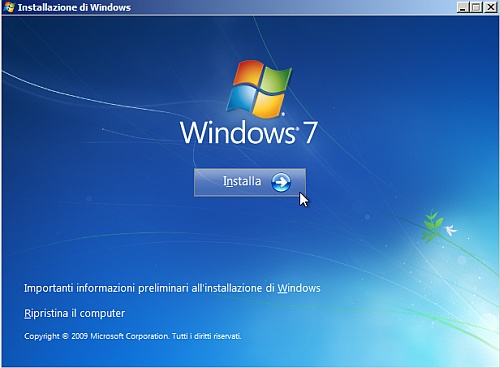Minimize the Installazione di Windows window
The height and width of the screenshot is (368, 500).
[462, 7]
